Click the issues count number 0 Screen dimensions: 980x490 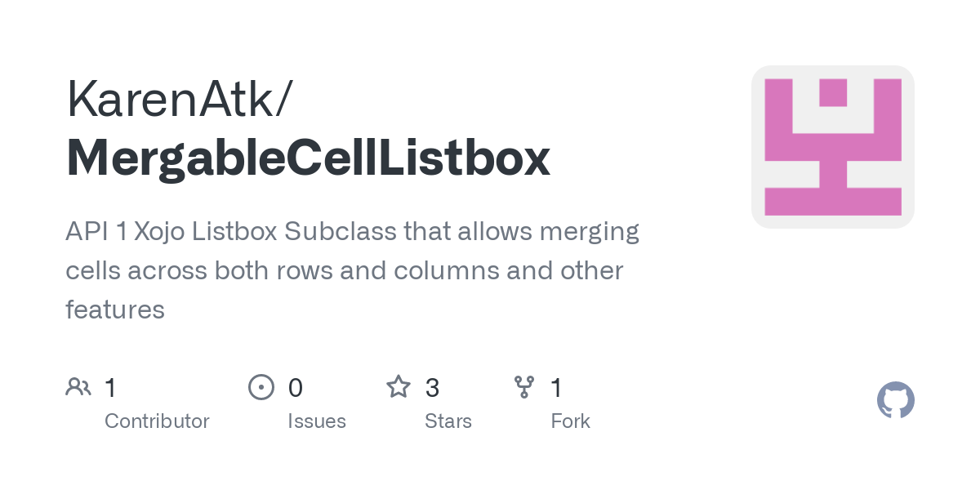coord(295,388)
